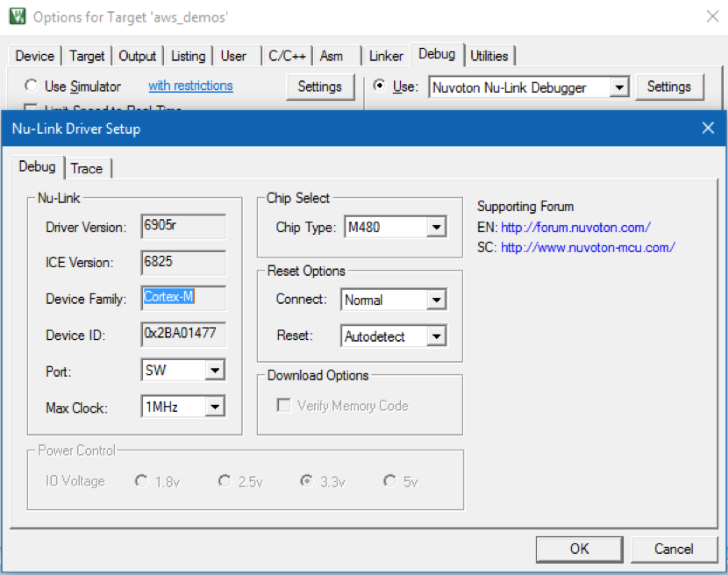728x575 pixels.
Task: Open the Connect mode dropdown
Action: [437, 299]
